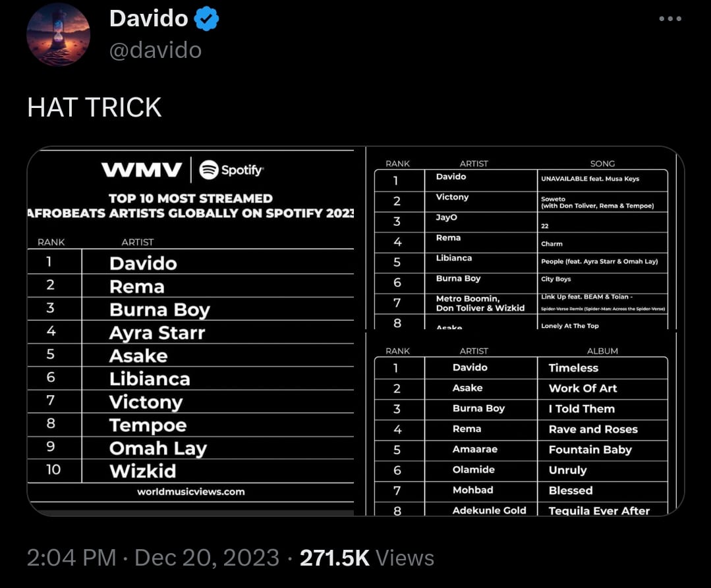Click the WMV logo in the chart
Screen dimensions: 711x588
click(x=142, y=170)
